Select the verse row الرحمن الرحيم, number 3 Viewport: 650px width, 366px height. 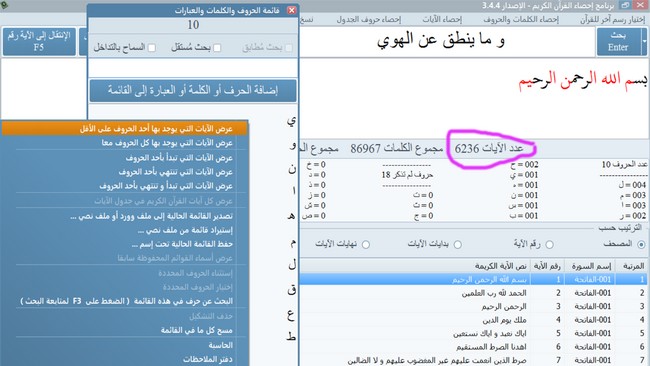pos(473,306)
